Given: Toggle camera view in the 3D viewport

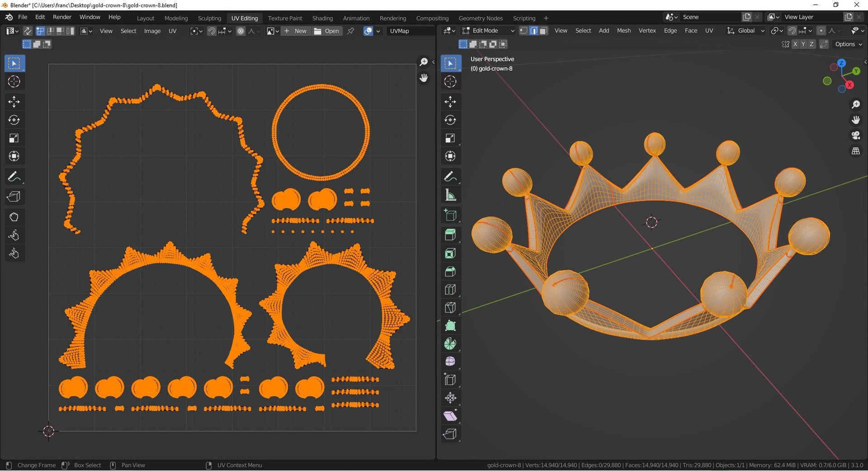Looking at the screenshot, I should pyautogui.click(x=856, y=135).
